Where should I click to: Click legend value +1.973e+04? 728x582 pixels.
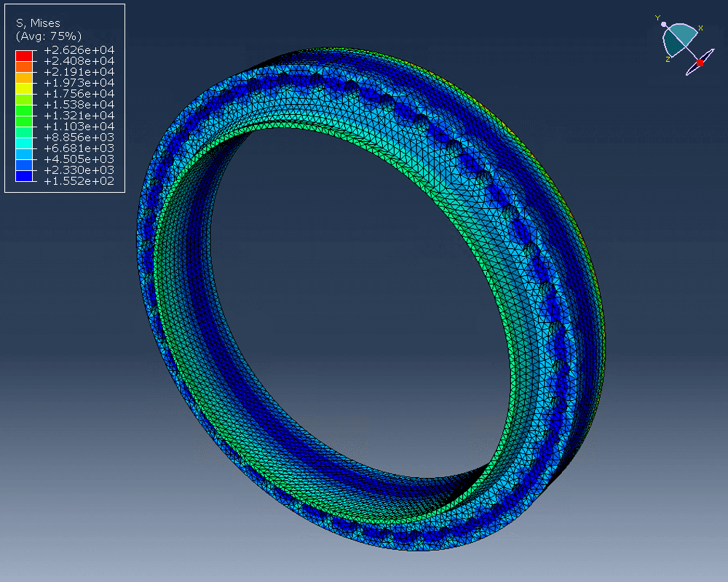tap(79, 83)
